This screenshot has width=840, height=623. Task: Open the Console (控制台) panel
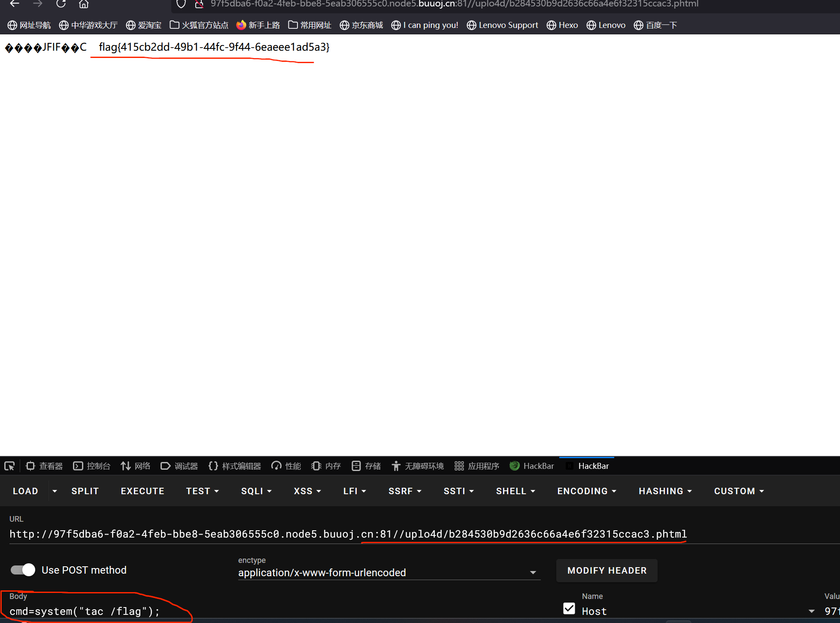pos(92,466)
